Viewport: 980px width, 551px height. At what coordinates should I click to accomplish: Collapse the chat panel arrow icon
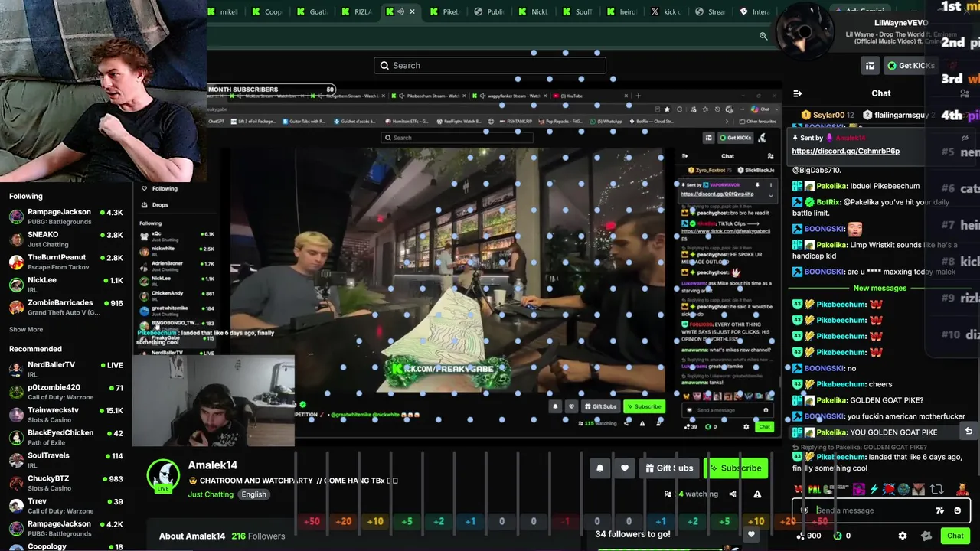[797, 93]
